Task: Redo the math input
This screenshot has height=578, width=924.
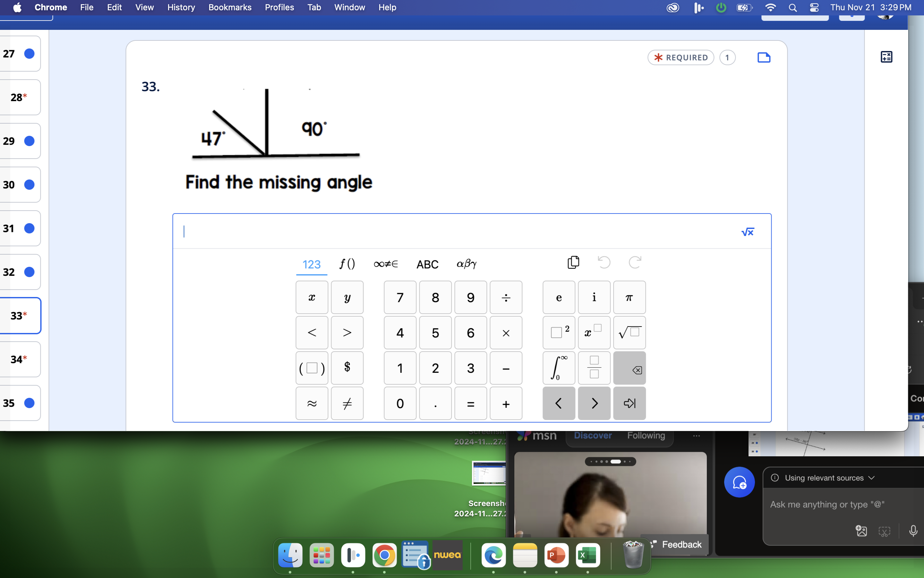Action: point(635,262)
